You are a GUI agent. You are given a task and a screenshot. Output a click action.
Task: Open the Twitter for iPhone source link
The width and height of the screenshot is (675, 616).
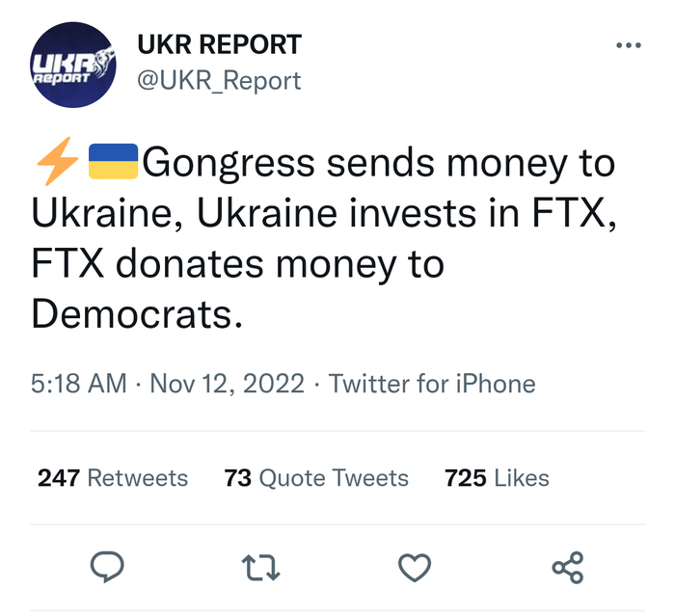(x=432, y=384)
